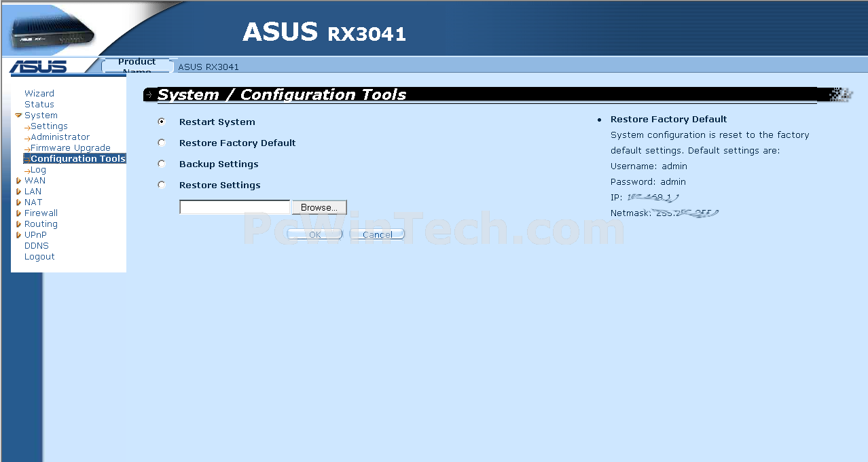The image size is (868, 462).
Task: Collapse the System tree arrow
Action: [18, 115]
